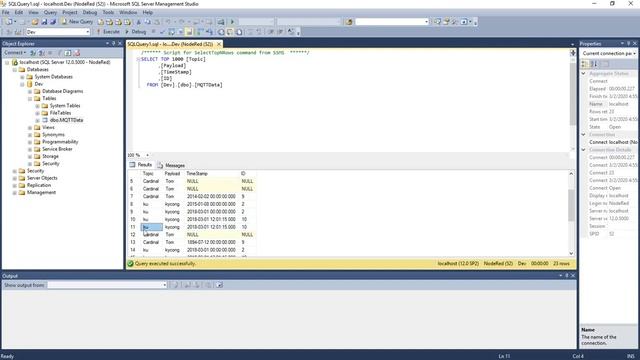Screen dimensions: 640x360
Task: Collapse the localhost server node
Action: point(7,62)
